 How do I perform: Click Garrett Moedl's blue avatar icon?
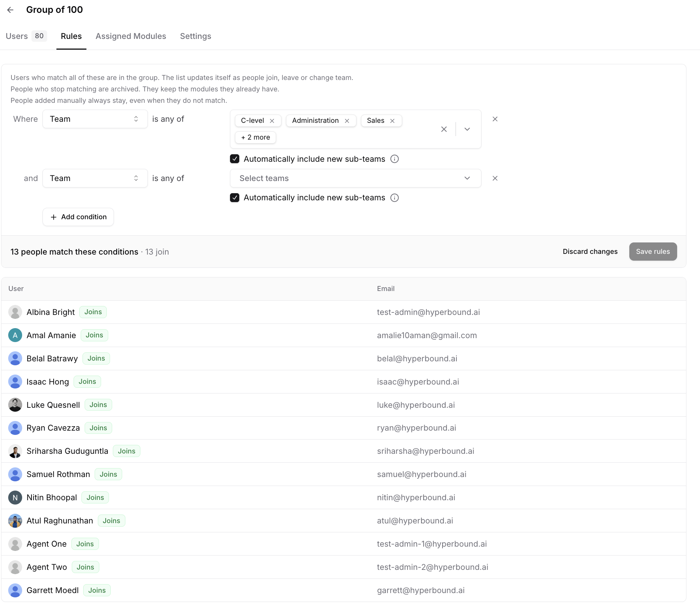(x=15, y=591)
